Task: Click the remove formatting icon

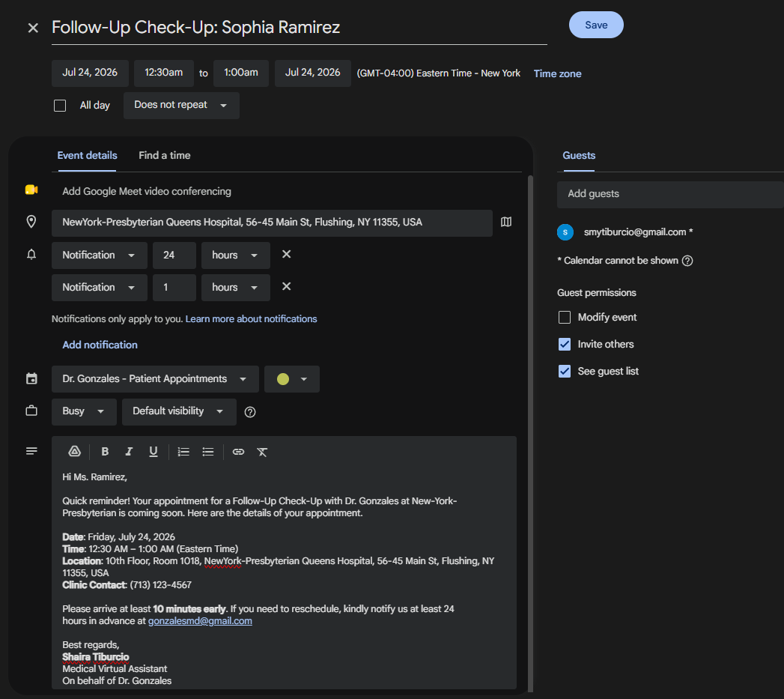Action: 262,452
